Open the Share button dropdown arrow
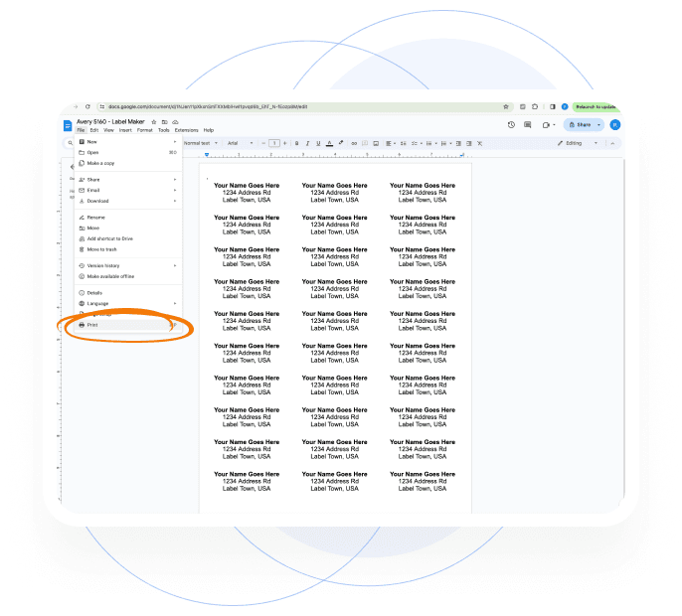Viewport: 682px width, 616px height. pos(598,125)
